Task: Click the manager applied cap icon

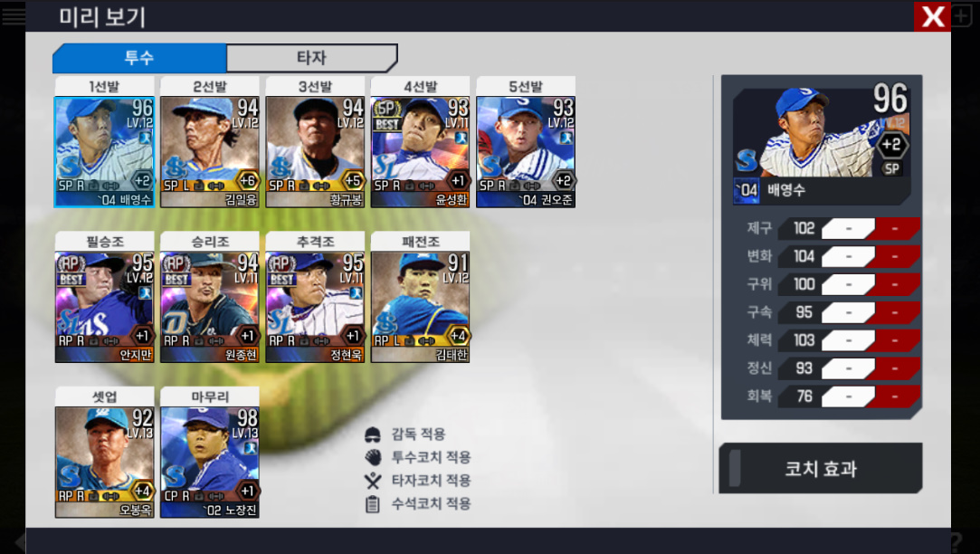Action: (373, 434)
